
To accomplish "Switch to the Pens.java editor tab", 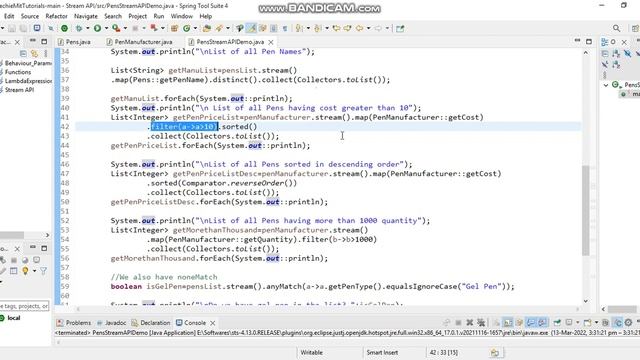I will pyautogui.click(x=75, y=42).
